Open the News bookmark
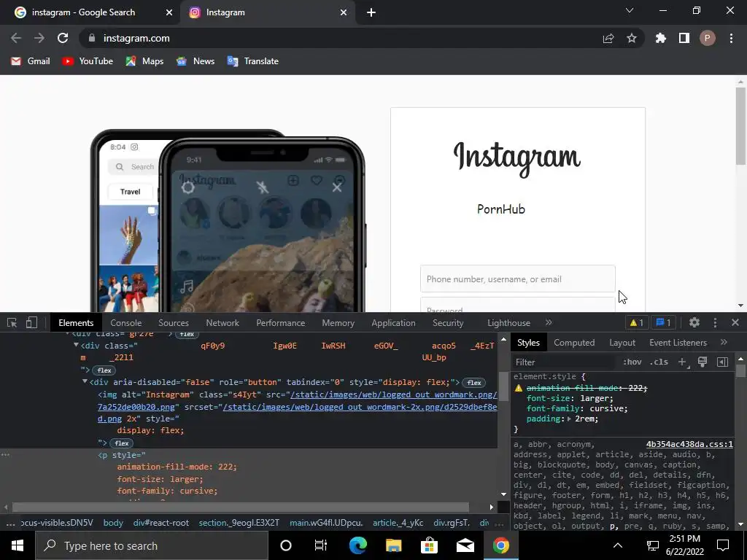The width and height of the screenshot is (747, 560). tap(196, 61)
